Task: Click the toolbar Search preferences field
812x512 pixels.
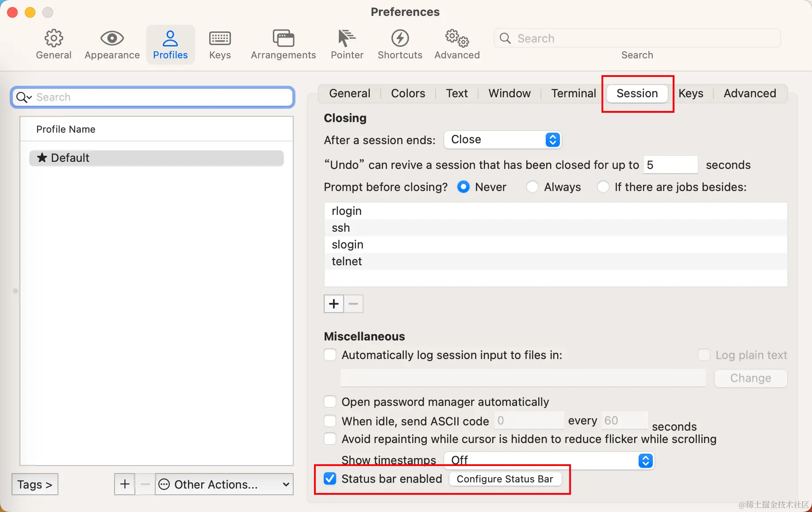Action: [637, 38]
